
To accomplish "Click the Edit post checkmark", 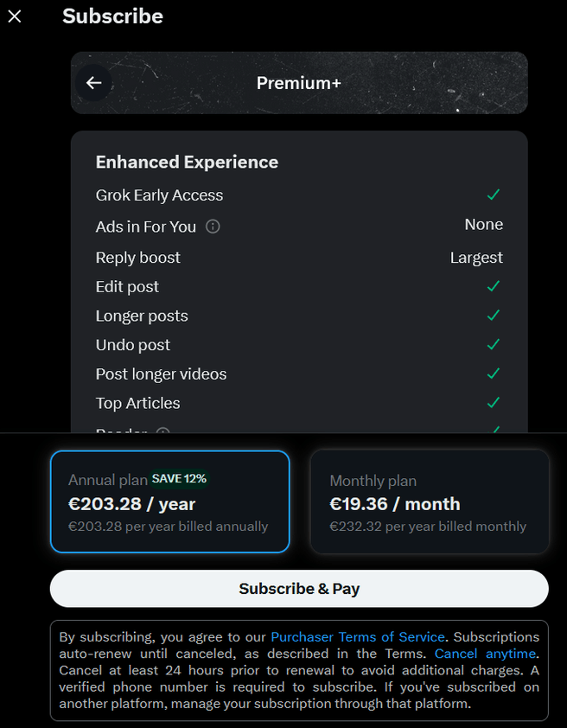I will tap(494, 286).
